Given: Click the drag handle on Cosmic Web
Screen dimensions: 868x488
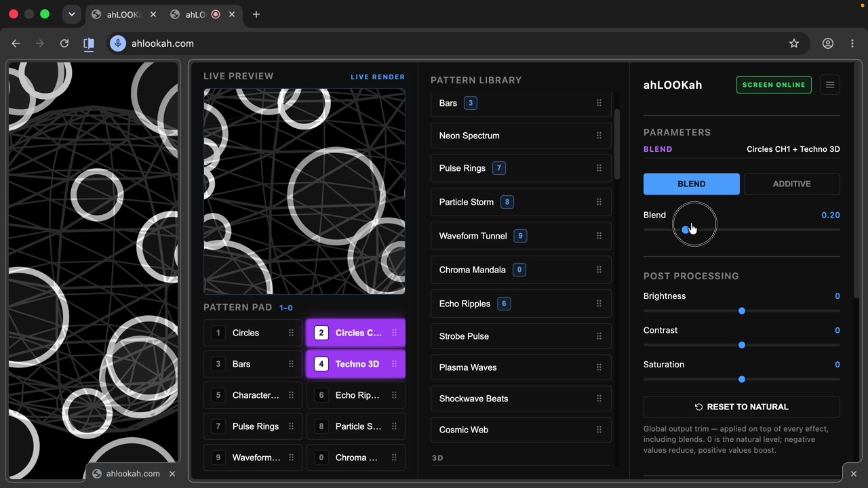Looking at the screenshot, I should coord(599,430).
